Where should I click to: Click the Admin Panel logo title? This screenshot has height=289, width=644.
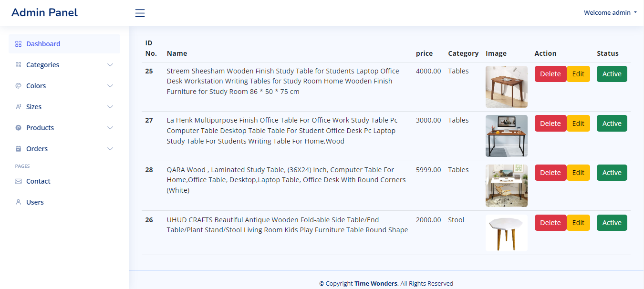[x=44, y=12]
